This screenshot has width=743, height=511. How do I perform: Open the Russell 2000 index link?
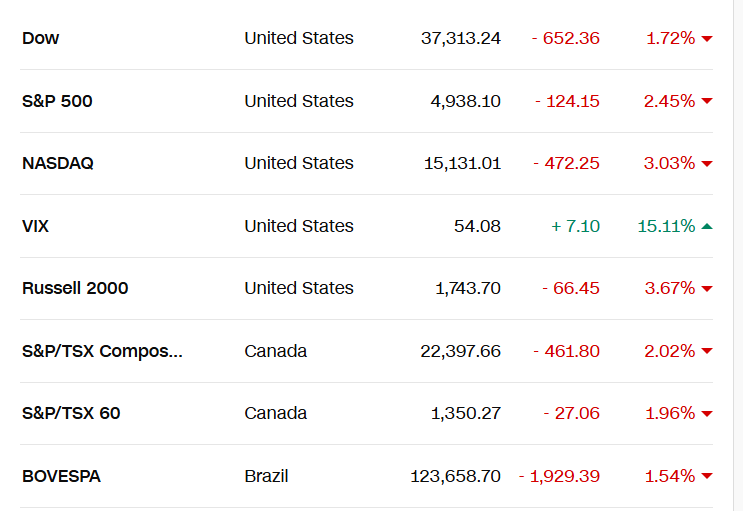75,288
